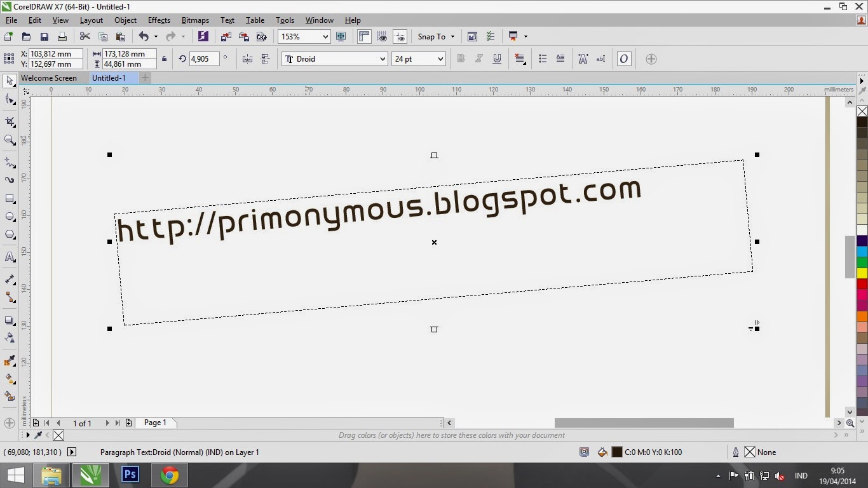The width and height of the screenshot is (868, 488).
Task: Save the document with the floppy icon
Action: (x=44, y=37)
